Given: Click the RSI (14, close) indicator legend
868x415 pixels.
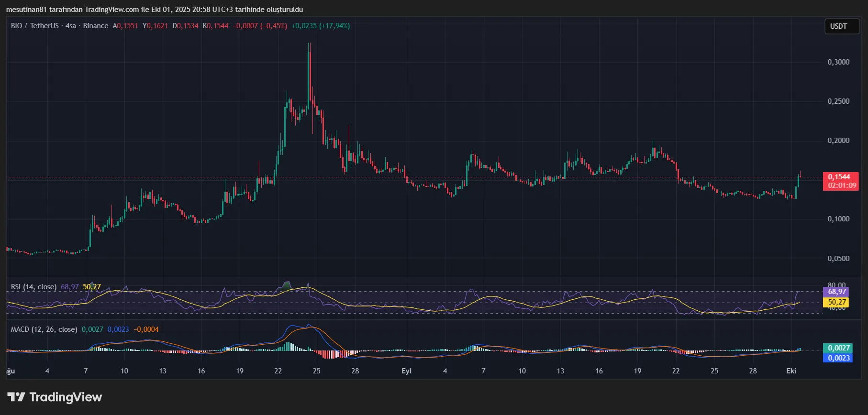Looking at the screenshot, I should (x=33, y=287).
